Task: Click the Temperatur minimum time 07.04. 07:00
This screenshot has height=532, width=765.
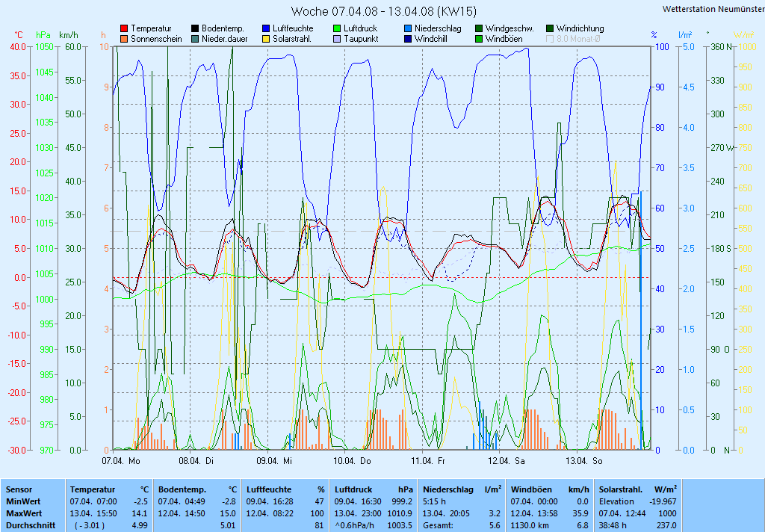Action: (93, 501)
